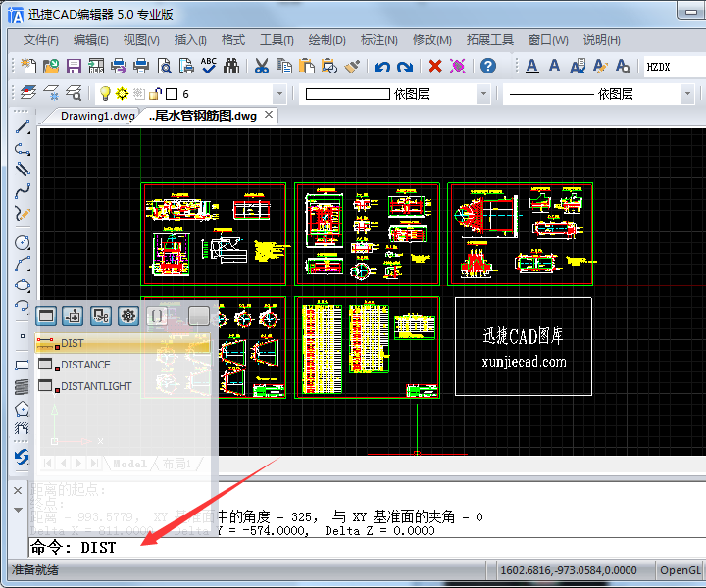Open the 编辑(E) menu
The image size is (706, 588).
point(90,40)
